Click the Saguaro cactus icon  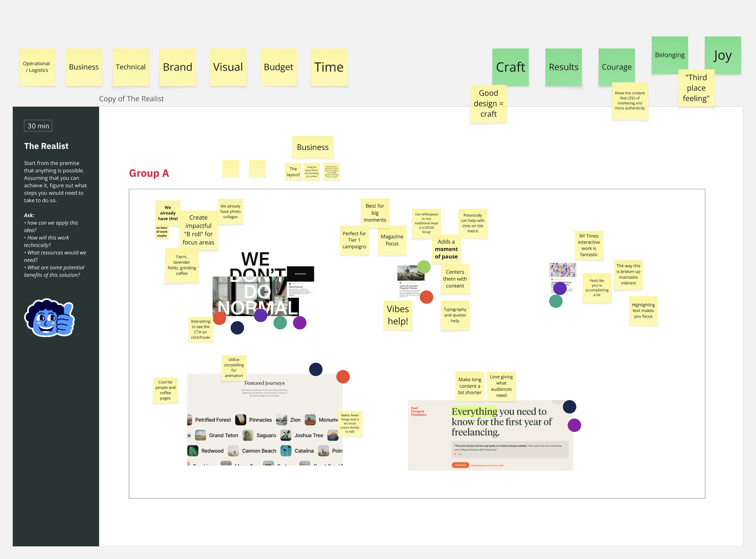coord(248,435)
